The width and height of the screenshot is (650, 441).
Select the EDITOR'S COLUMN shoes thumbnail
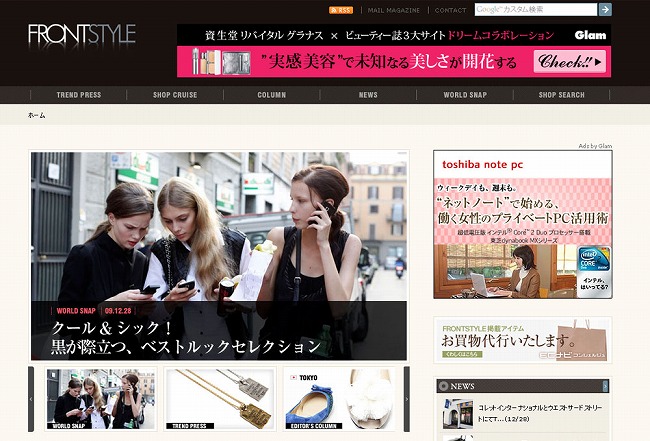pos(341,399)
